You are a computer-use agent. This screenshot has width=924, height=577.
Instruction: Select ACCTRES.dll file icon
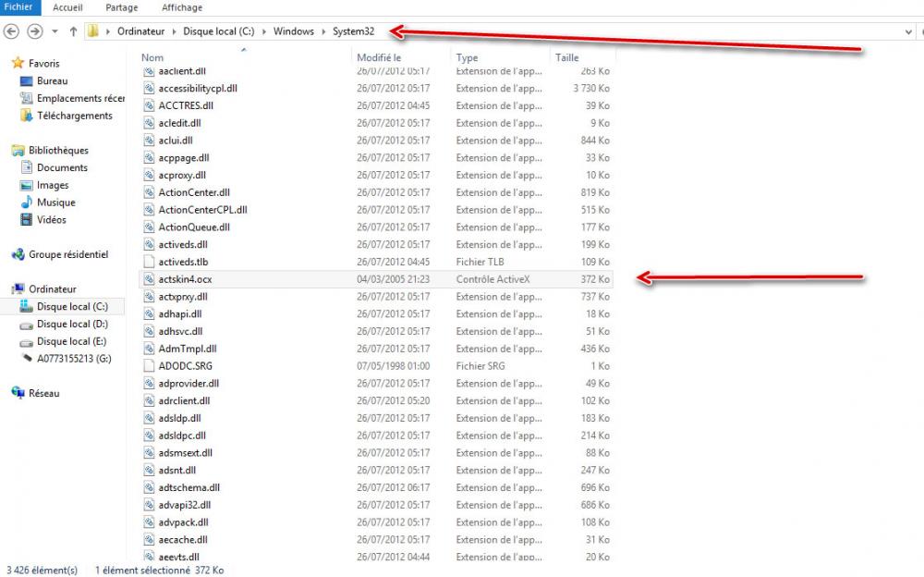149,105
